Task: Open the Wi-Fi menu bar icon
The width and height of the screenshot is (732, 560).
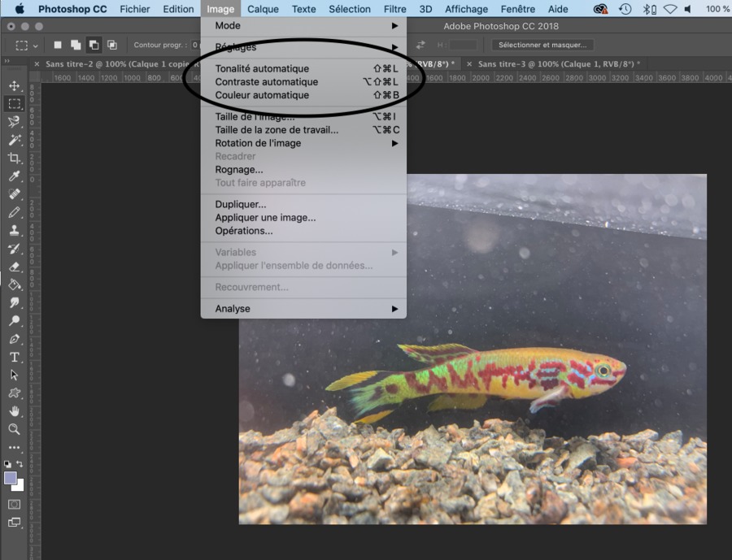Action: (670, 9)
